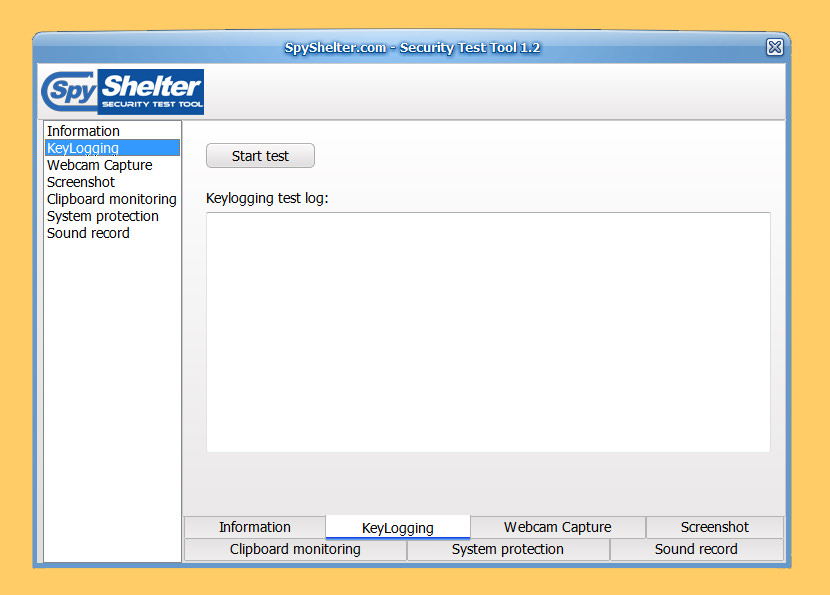Show the Sound record bottom tab
The height and width of the screenshot is (595, 830).
[x=696, y=549]
